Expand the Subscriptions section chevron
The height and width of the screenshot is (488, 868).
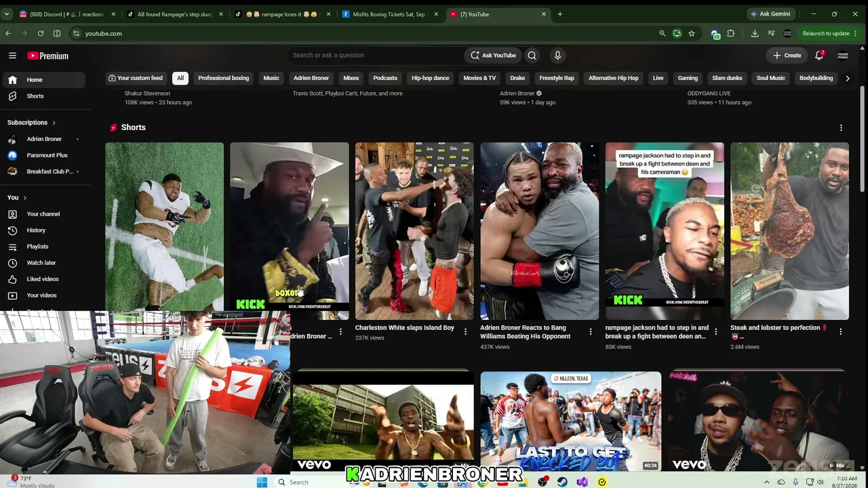click(x=54, y=123)
